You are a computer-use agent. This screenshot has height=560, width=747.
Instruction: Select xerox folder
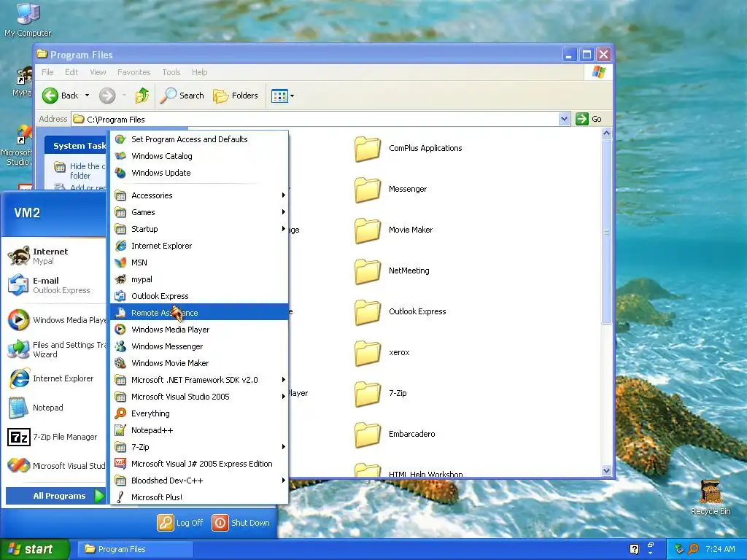(x=382, y=352)
